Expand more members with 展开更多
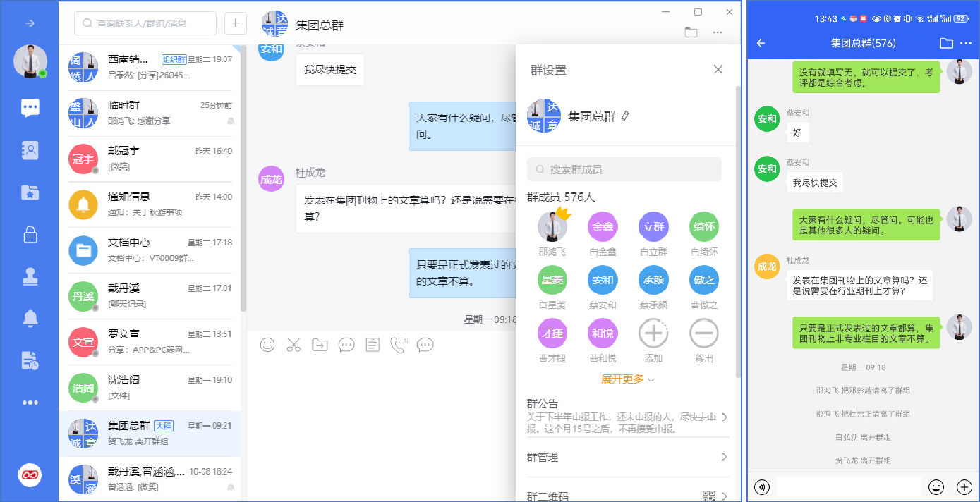Viewport: 980px width, 502px height. (x=627, y=379)
